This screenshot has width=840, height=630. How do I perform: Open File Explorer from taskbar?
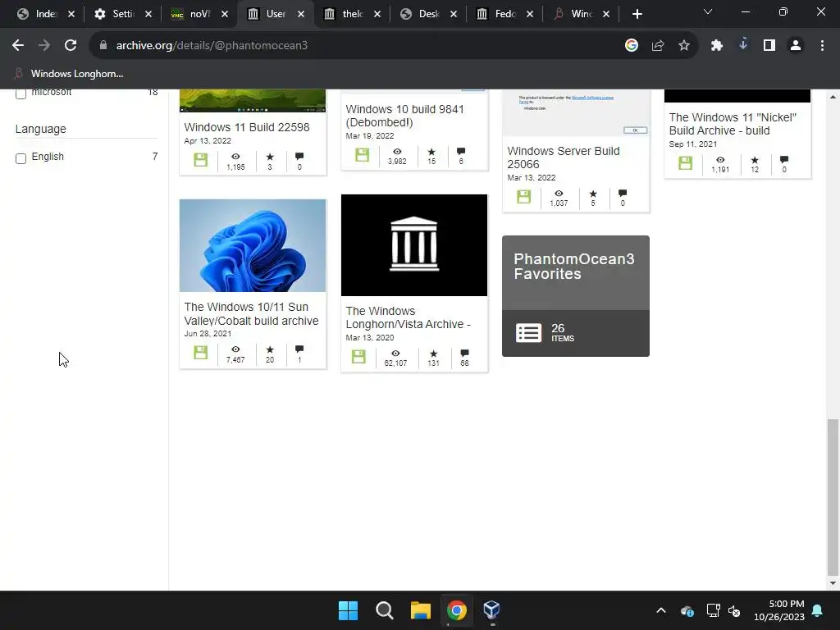tap(421, 610)
